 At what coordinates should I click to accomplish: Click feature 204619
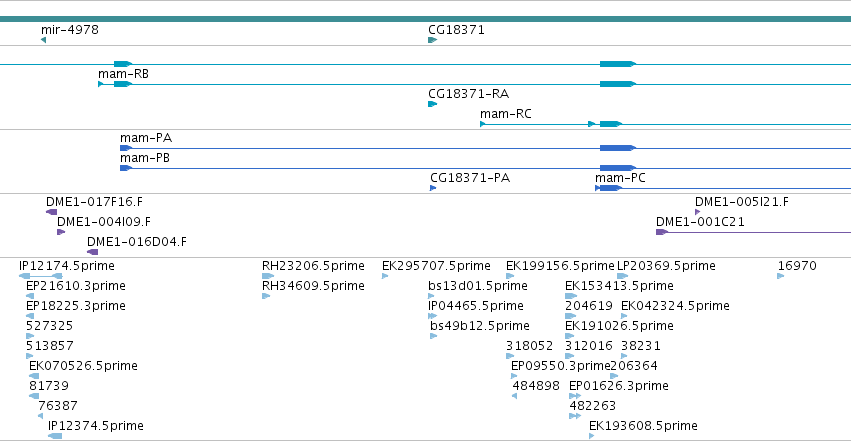(570, 316)
